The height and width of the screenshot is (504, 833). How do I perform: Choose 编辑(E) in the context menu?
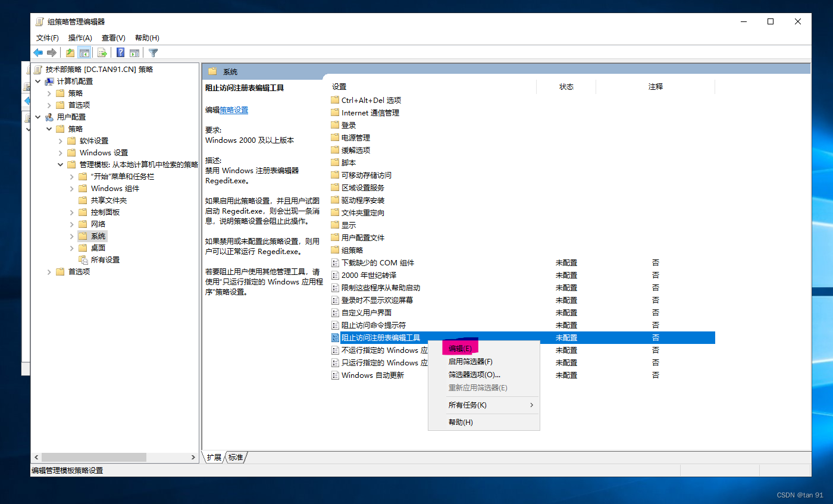tap(484, 348)
